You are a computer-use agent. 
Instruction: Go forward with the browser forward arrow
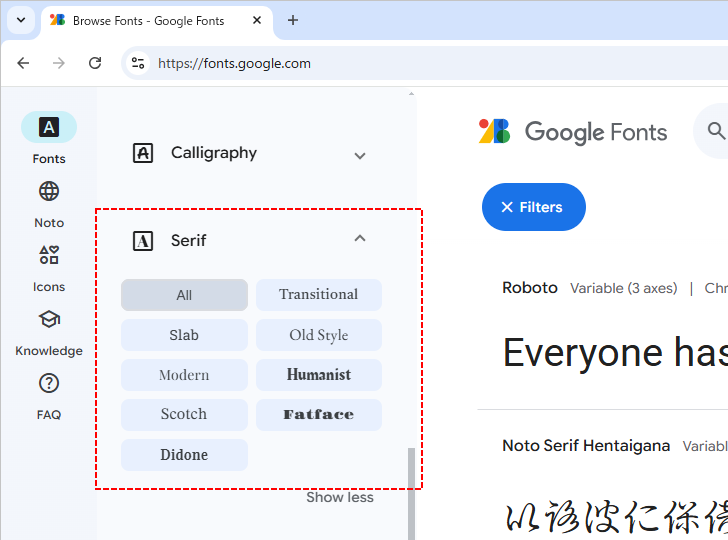pos(59,63)
